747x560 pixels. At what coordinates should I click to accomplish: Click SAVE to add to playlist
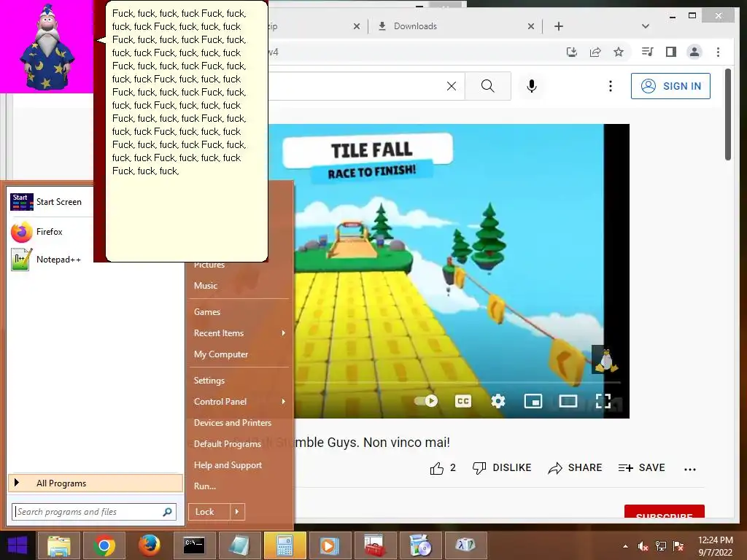click(641, 468)
